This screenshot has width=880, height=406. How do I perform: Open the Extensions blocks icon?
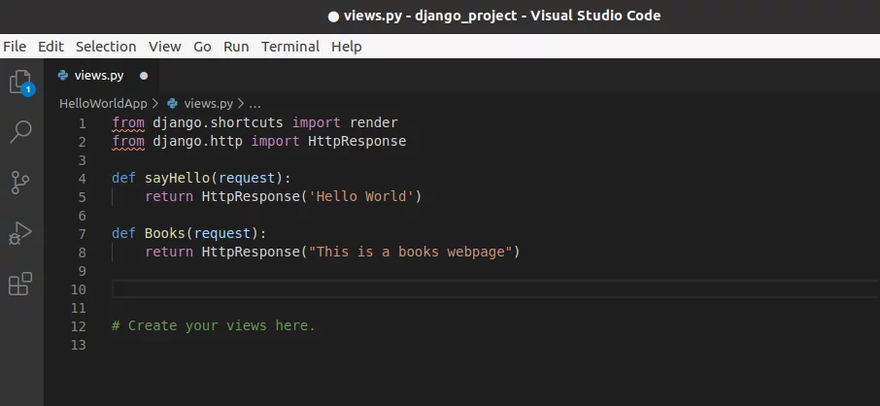point(20,284)
